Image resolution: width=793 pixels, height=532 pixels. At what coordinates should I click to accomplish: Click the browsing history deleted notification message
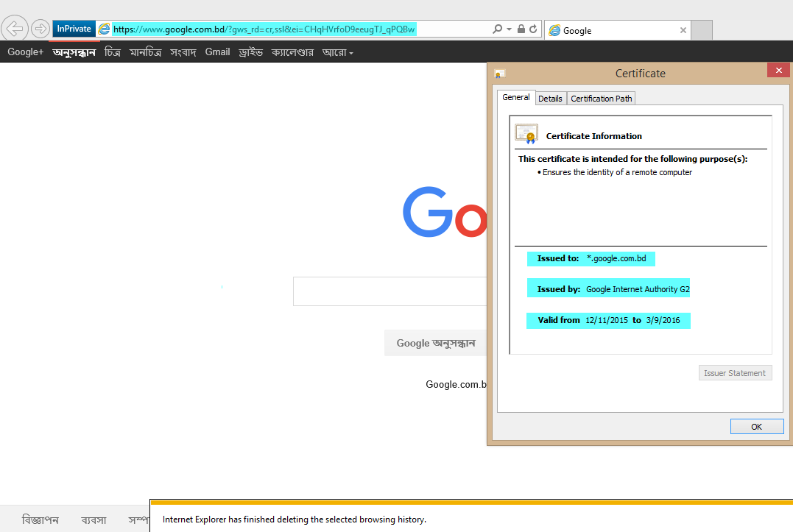pyautogui.click(x=295, y=519)
